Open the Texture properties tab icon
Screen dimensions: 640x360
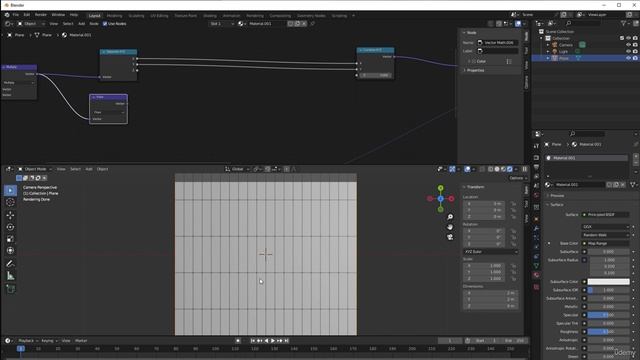[x=536, y=287]
